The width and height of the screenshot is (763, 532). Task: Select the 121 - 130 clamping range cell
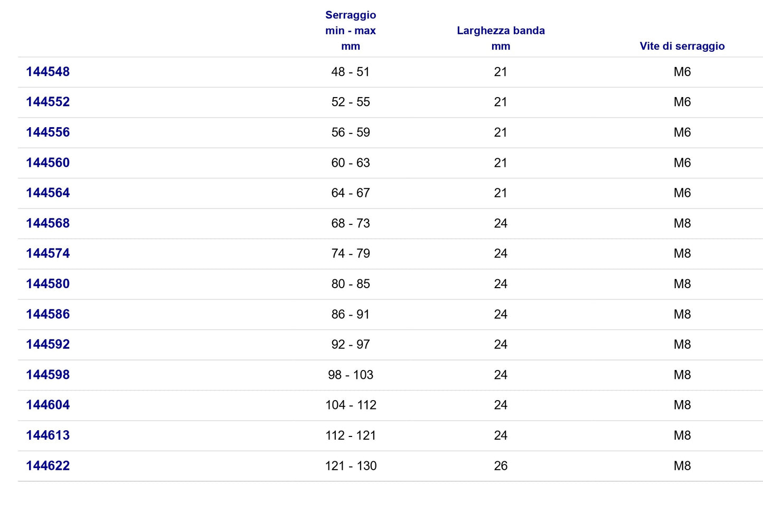pyautogui.click(x=351, y=465)
